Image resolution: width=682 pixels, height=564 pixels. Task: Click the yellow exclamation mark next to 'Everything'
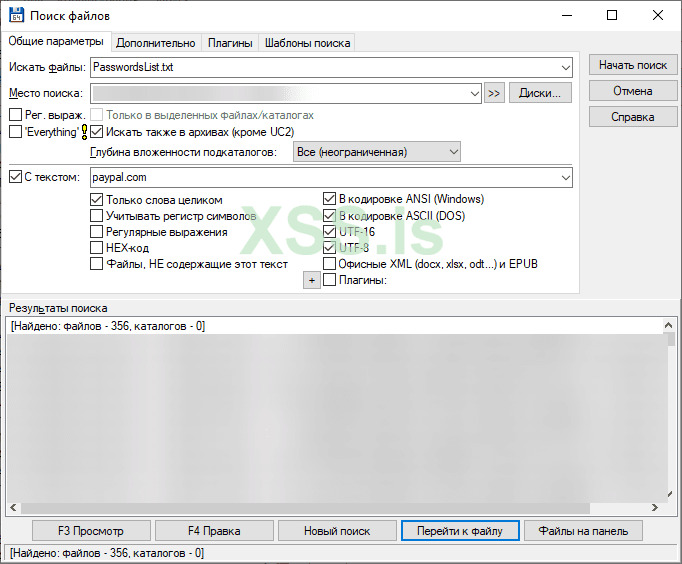(84, 132)
